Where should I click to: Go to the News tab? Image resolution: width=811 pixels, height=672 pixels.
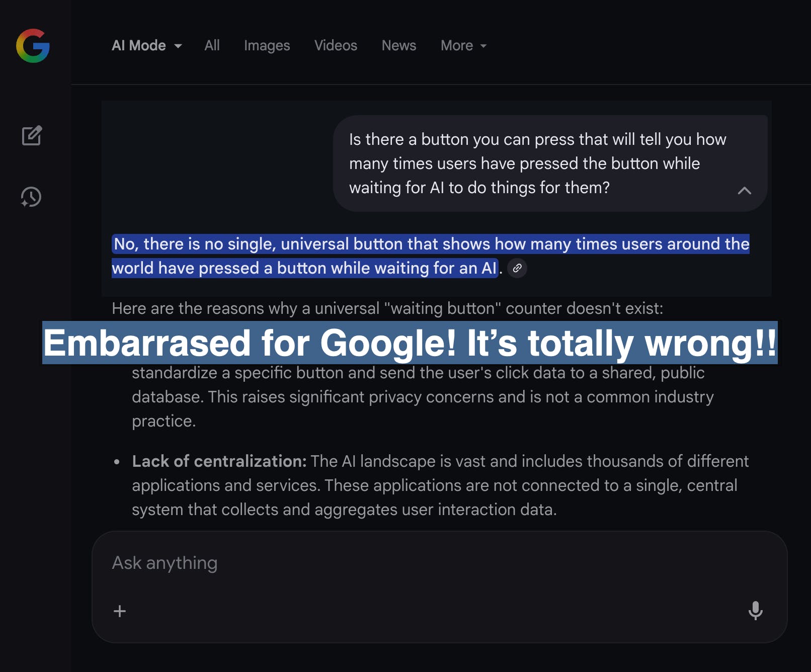coord(398,46)
